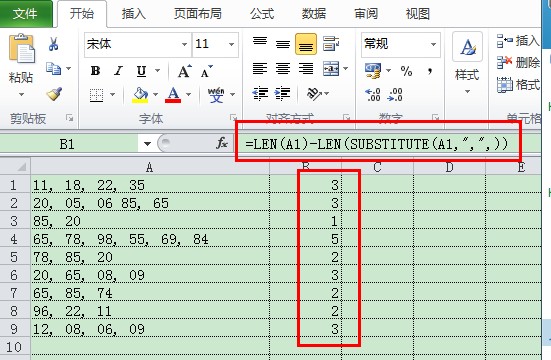Open the 公式 ribbon tab
Screen dimensions: 551x360
pyautogui.click(x=262, y=14)
